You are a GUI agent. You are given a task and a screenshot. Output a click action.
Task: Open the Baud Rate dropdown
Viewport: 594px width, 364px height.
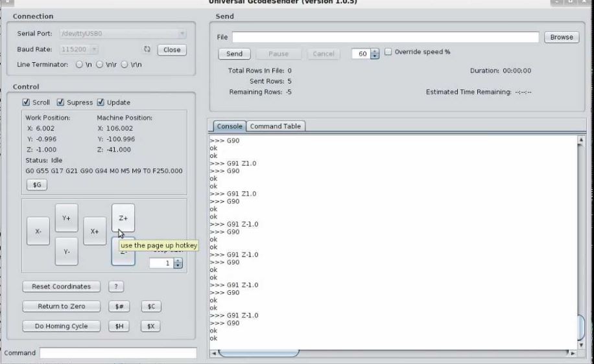tap(79, 49)
